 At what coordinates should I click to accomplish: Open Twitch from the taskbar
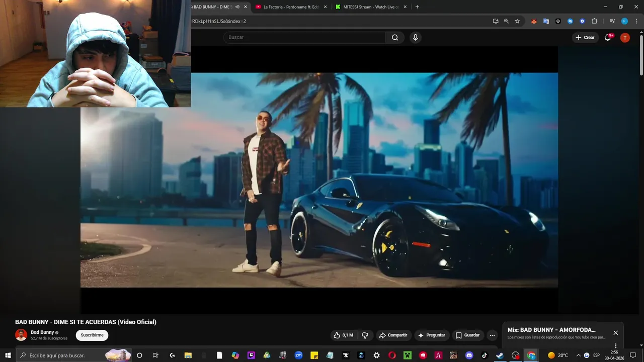(x=251, y=355)
